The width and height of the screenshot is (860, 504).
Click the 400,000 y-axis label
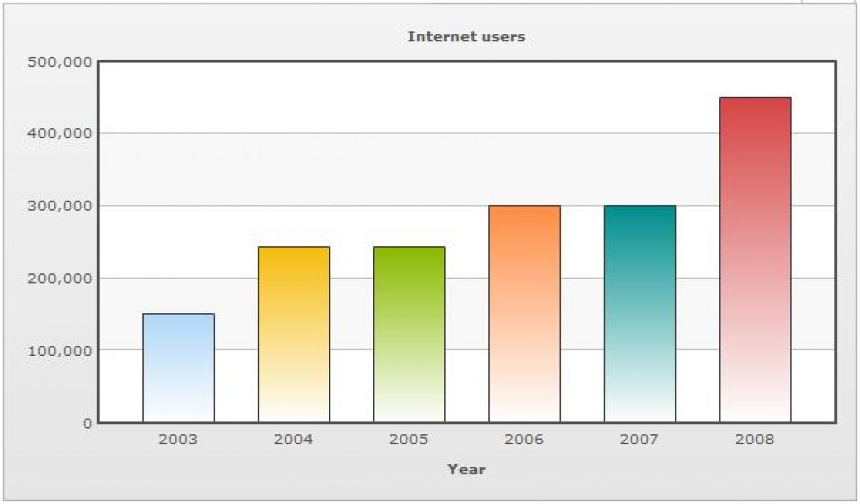60,134
